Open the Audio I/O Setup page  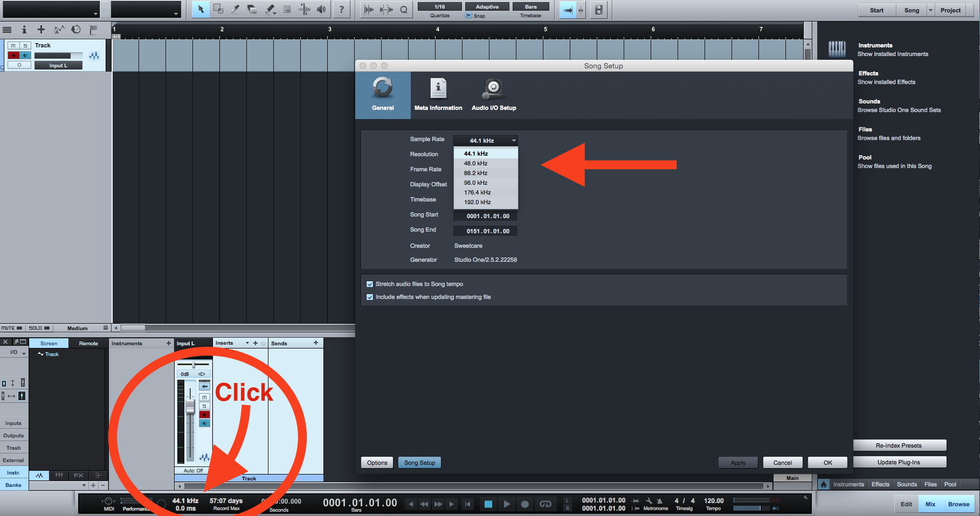click(493, 94)
